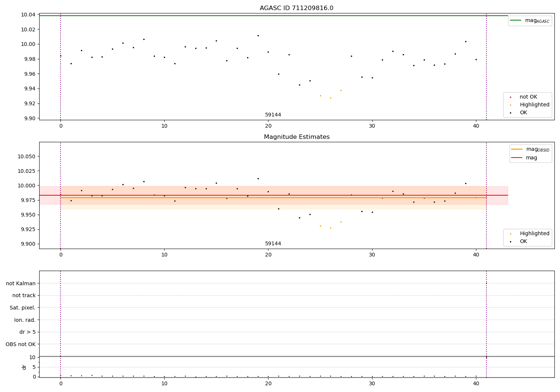This screenshot has height=392, width=560.
Task: Select the "not OK" legend entry
Action: pyautogui.click(x=523, y=97)
